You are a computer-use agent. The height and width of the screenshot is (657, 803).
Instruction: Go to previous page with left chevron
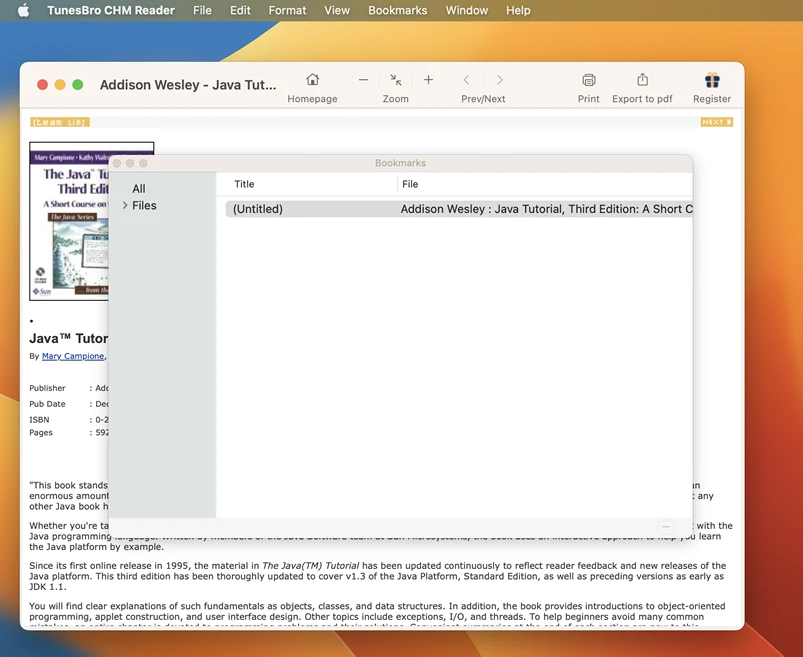click(x=466, y=79)
